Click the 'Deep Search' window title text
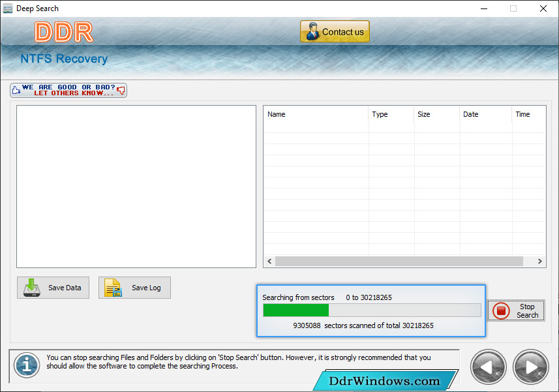 coord(37,8)
